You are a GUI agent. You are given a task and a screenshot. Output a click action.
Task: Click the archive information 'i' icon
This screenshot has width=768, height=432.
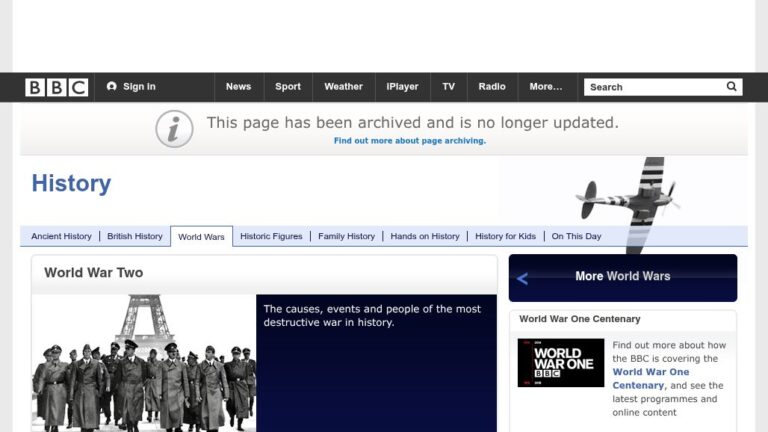(x=174, y=129)
